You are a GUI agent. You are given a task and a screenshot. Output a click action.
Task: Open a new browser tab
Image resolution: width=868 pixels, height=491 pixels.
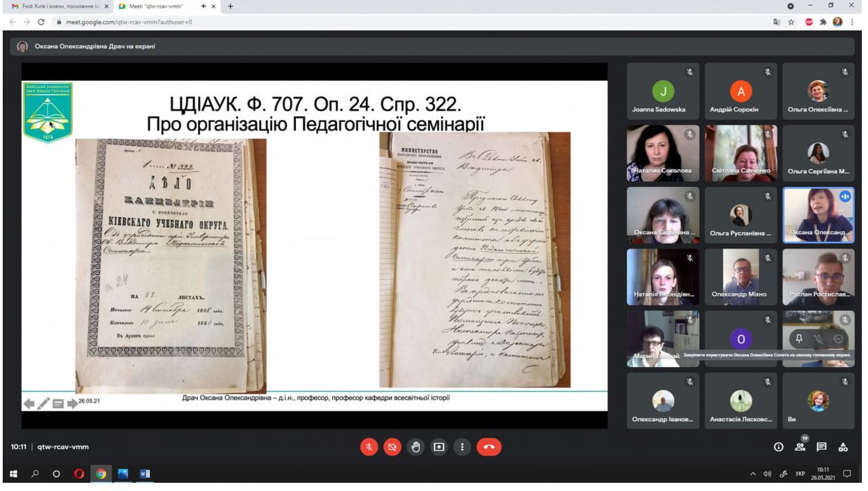point(230,6)
